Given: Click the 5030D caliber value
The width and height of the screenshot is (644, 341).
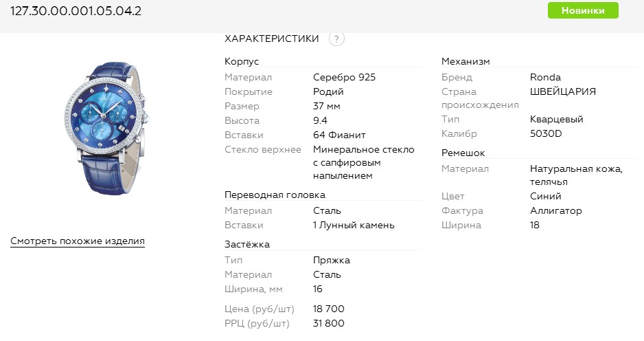Looking at the screenshot, I should [546, 133].
